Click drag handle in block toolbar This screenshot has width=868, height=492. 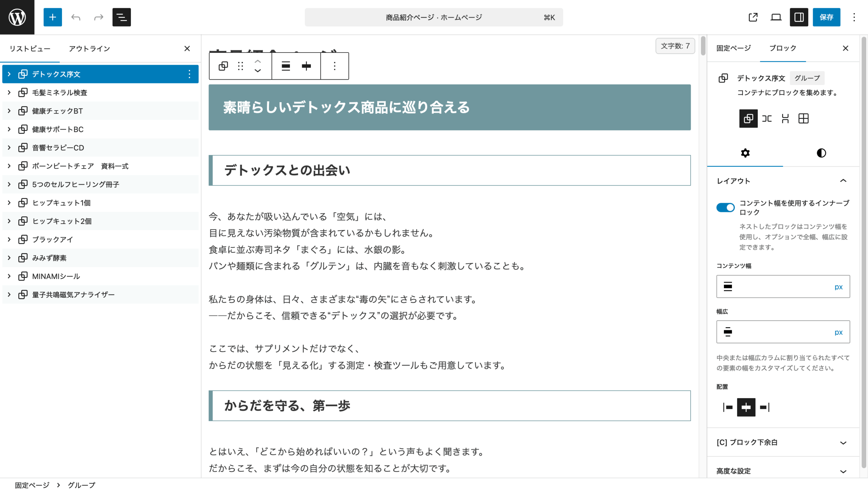240,66
